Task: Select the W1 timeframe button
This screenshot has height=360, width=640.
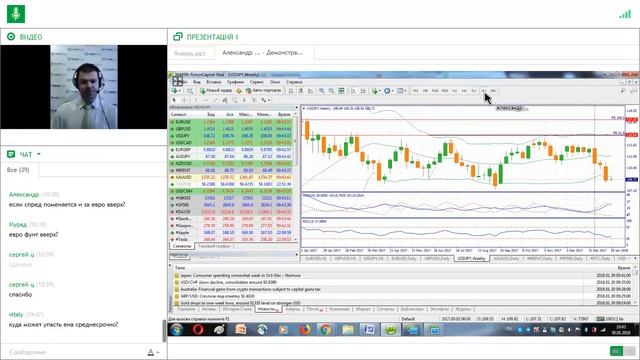Action: [x=484, y=91]
